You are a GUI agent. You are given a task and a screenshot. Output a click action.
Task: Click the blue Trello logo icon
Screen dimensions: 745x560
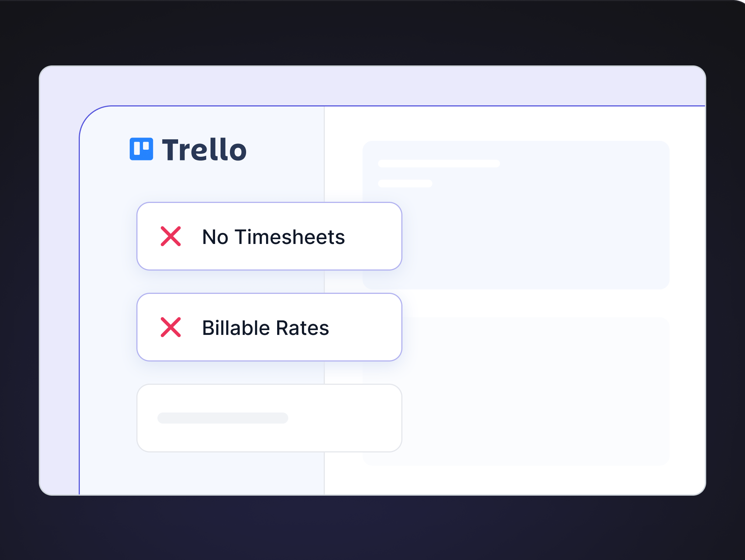pyautogui.click(x=141, y=149)
